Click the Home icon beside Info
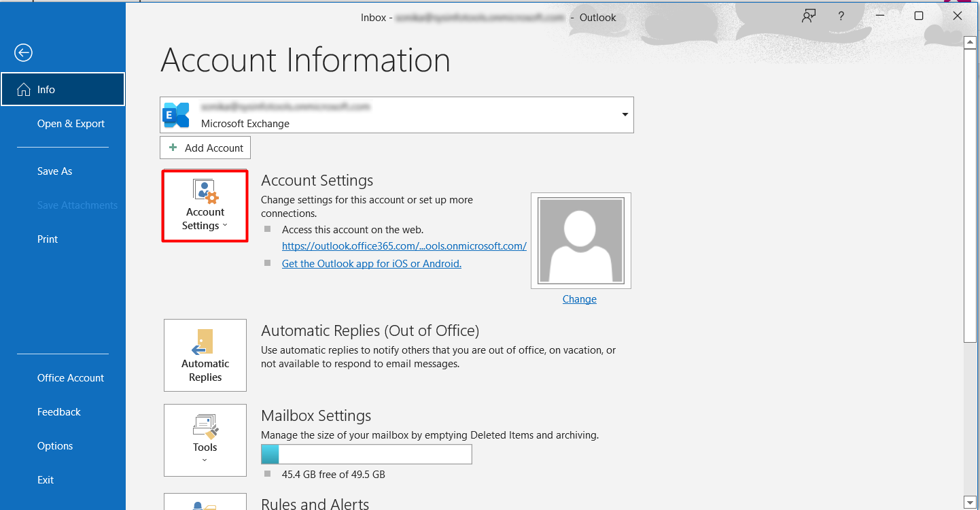 (x=24, y=90)
